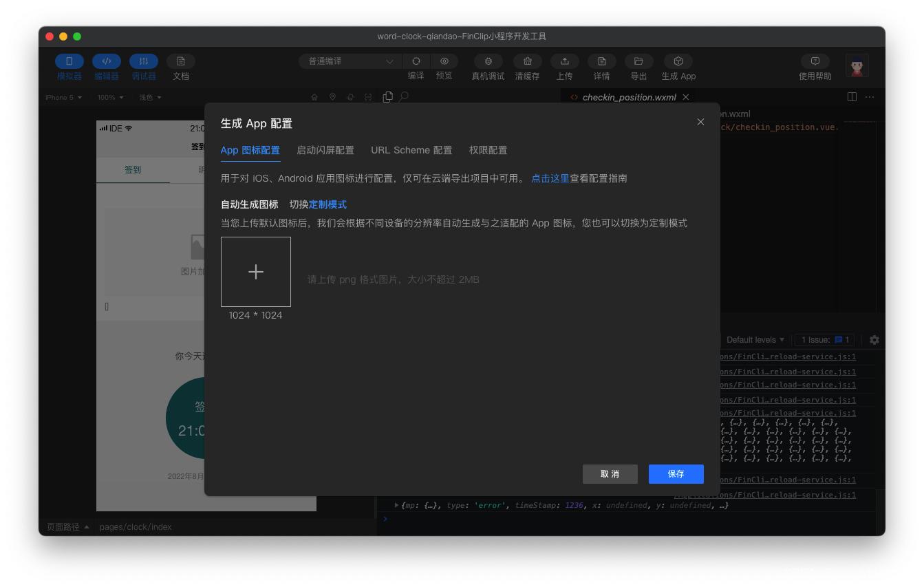Open the 普通编译 compile mode dropdown
The height and width of the screenshot is (587, 924).
350,61
